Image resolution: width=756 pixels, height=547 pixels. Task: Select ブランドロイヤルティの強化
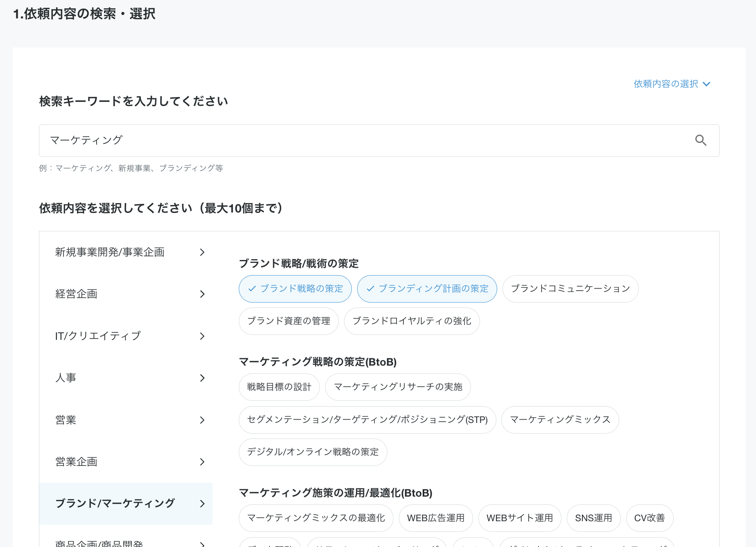point(412,321)
